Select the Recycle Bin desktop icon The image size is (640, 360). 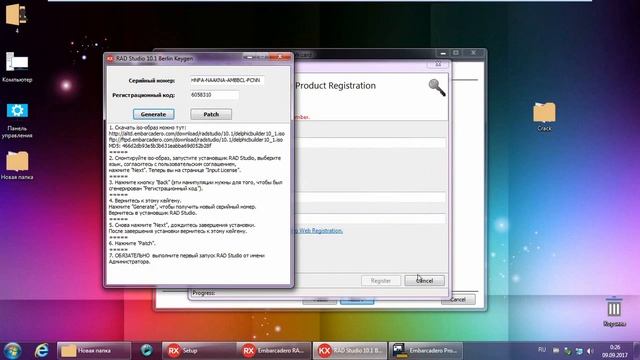pyautogui.click(x=614, y=311)
